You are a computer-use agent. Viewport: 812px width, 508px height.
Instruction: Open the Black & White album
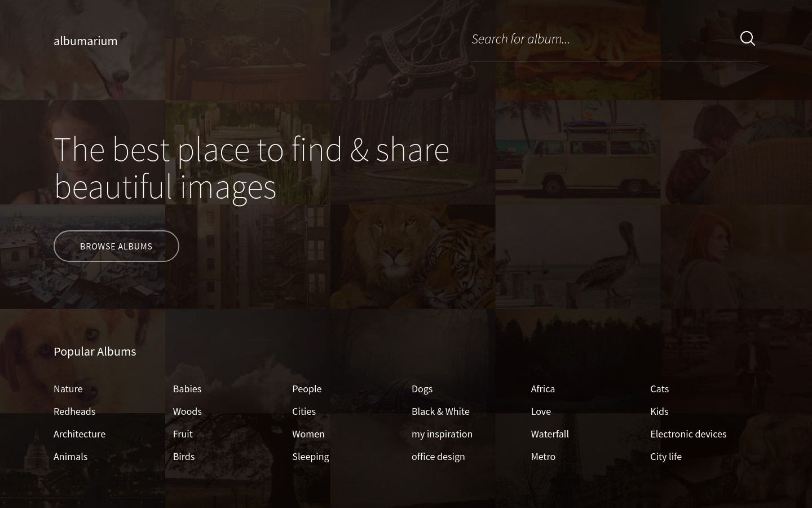tap(440, 411)
